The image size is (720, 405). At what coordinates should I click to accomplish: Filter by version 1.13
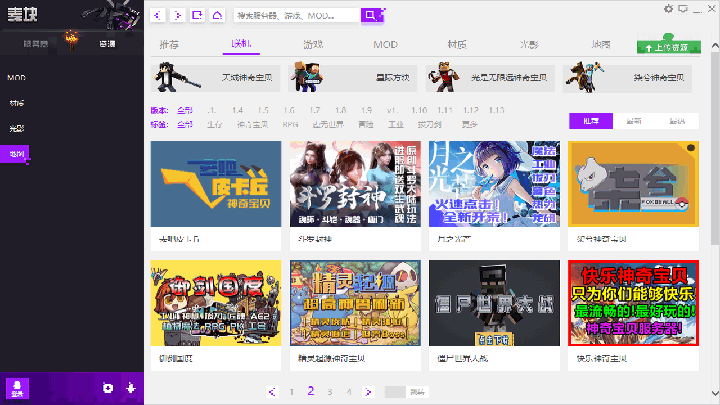click(x=496, y=110)
